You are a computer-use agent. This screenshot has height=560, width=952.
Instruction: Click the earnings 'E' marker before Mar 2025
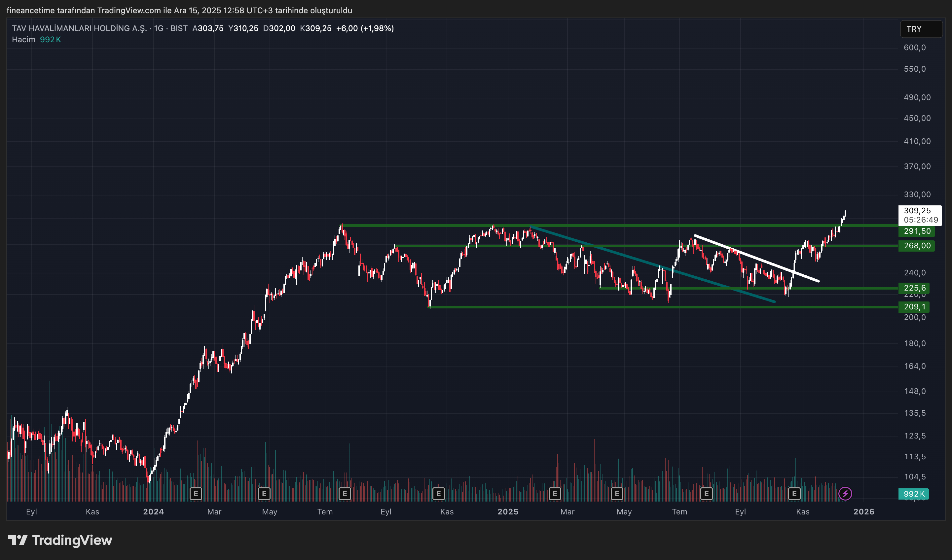point(555,493)
